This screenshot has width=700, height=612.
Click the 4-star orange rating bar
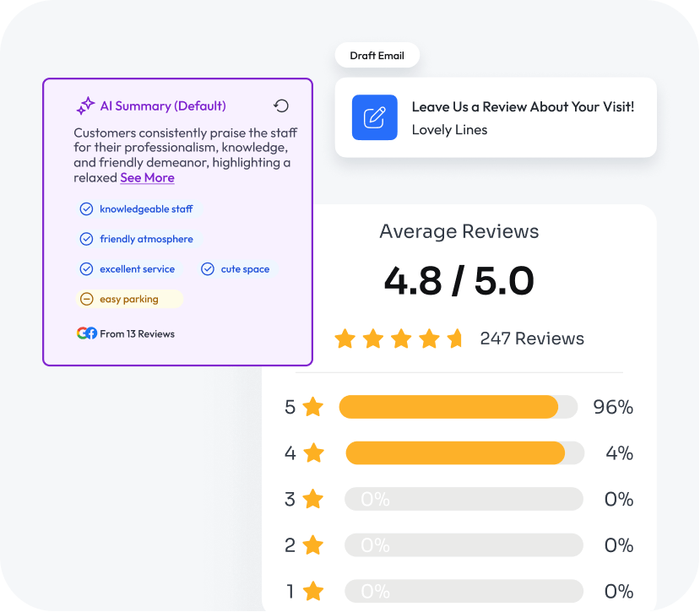click(456, 453)
